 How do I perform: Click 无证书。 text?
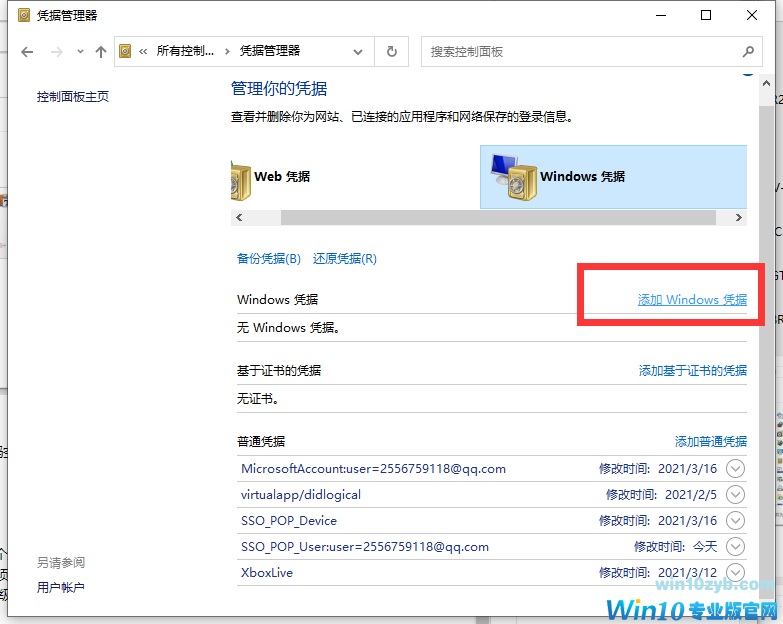[258, 398]
